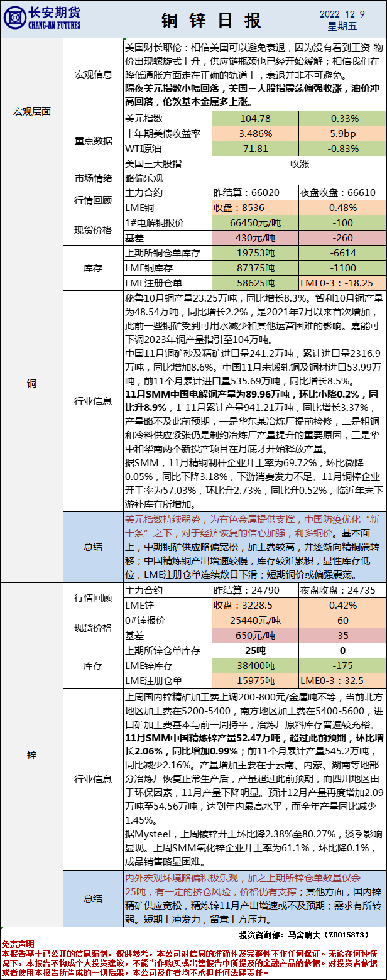Click the 上期所锌仓单库存 label
Image resolution: width=387 pixels, height=980 pixels.
(x=168, y=651)
